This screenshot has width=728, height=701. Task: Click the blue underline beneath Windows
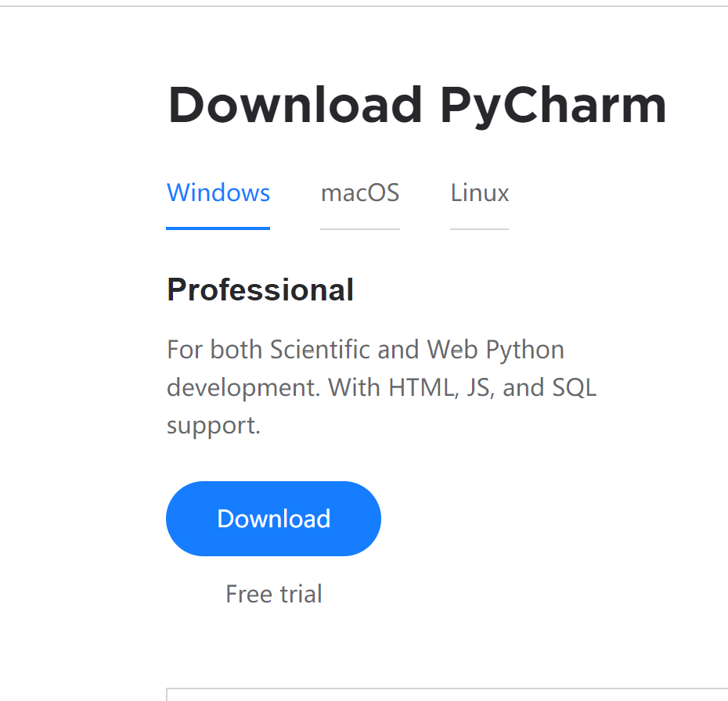click(218, 228)
